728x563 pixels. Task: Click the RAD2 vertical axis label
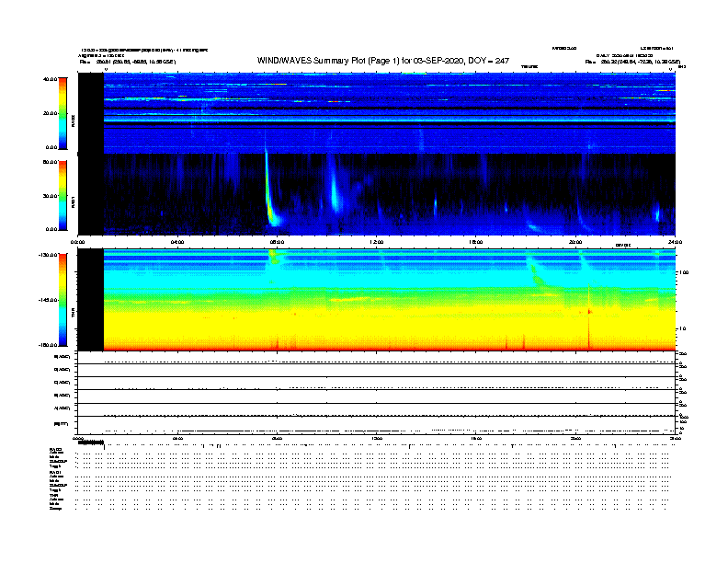[x=73, y=121]
